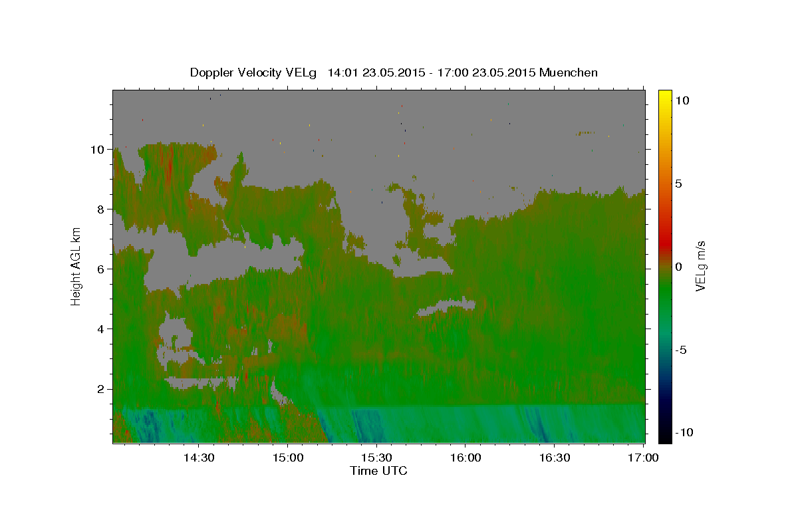
Task: Click the 'Height AGL km' axis label
Action: [x=76, y=266]
